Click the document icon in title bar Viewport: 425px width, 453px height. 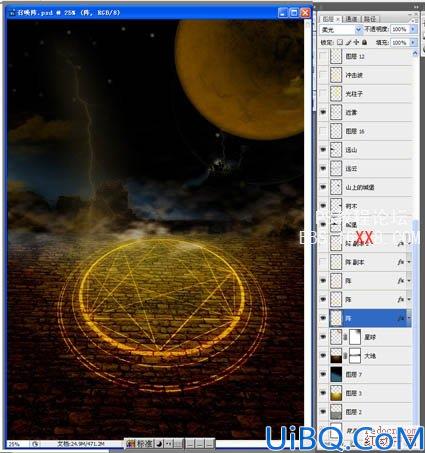click(13, 13)
